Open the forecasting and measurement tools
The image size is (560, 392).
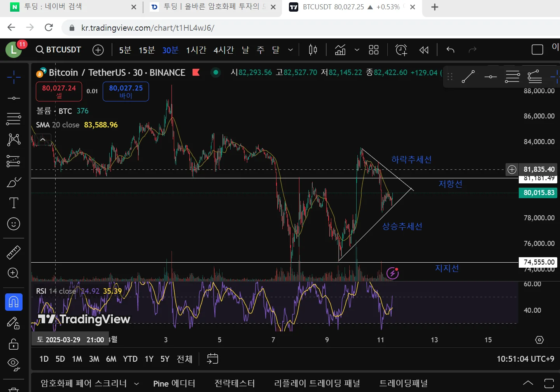tap(14, 161)
